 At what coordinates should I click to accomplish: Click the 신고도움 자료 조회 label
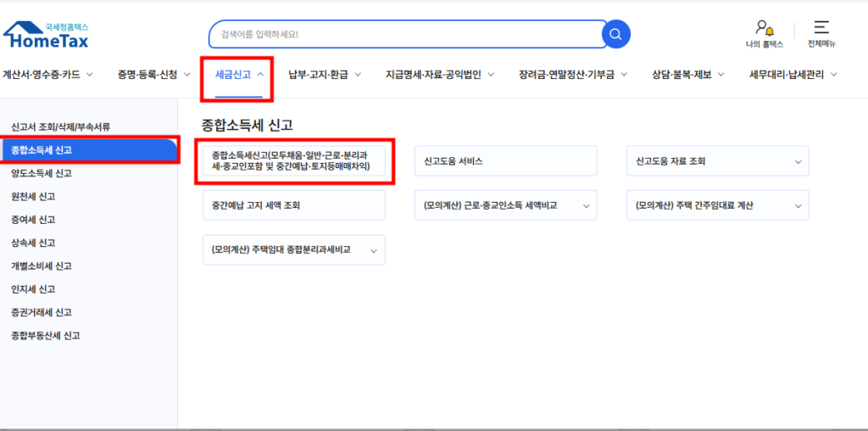click(x=670, y=161)
